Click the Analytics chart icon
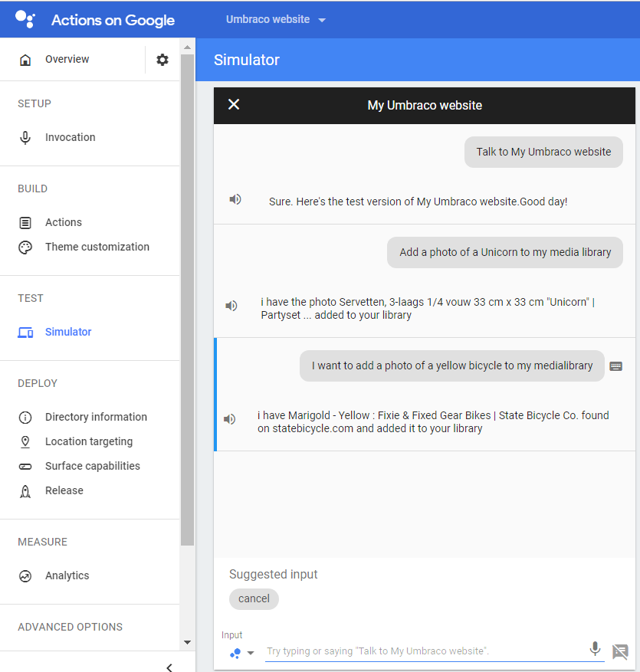The image size is (640, 672). [25, 576]
